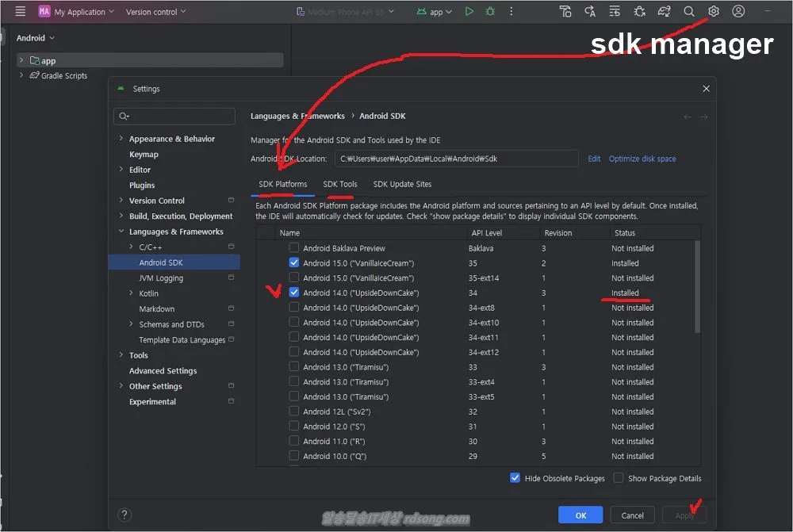Click the SDK list vertical scrollbar
793x532 pixels.
coord(698,287)
